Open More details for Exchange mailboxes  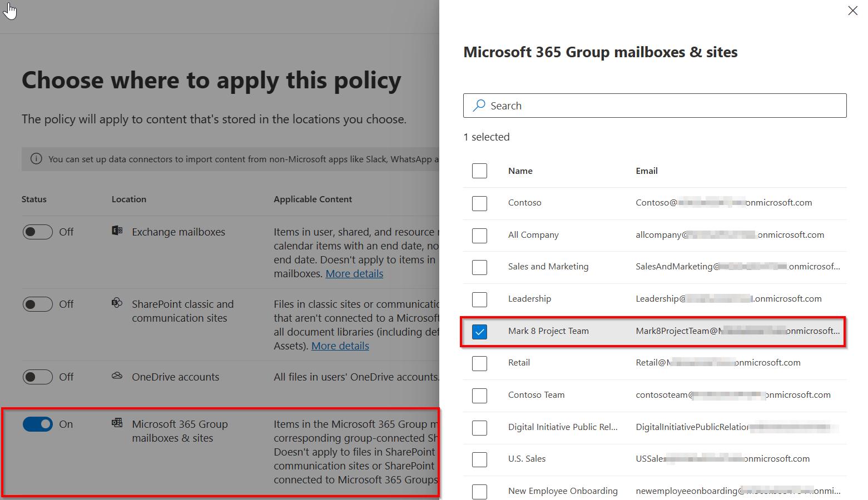pyautogui.click(x=354, y=273)
